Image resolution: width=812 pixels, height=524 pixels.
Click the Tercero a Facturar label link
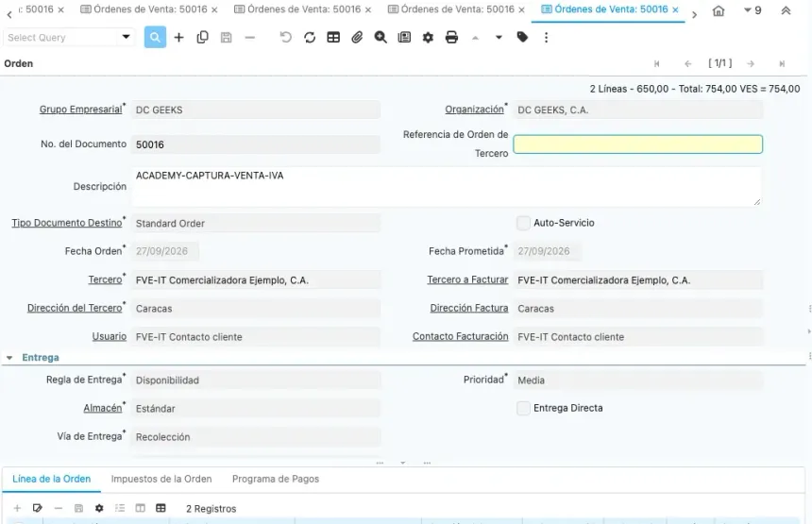pos(467,279)
